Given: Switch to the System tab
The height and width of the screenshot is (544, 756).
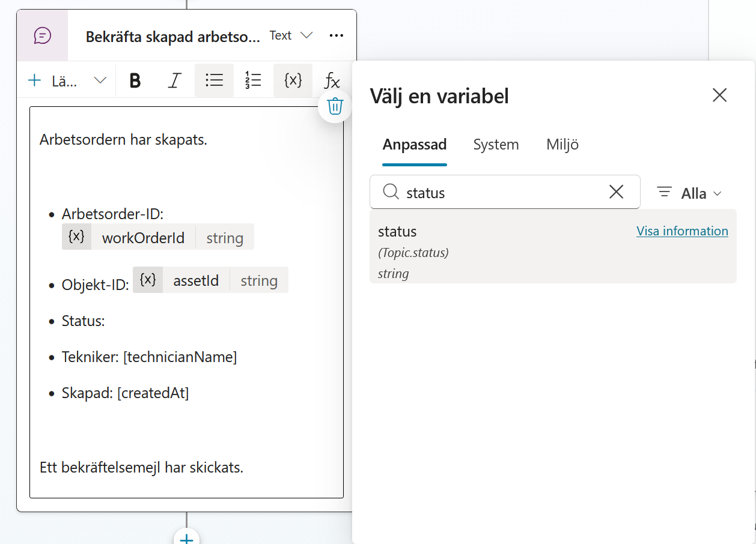Looking at the screenshot, I should (496, 145).
